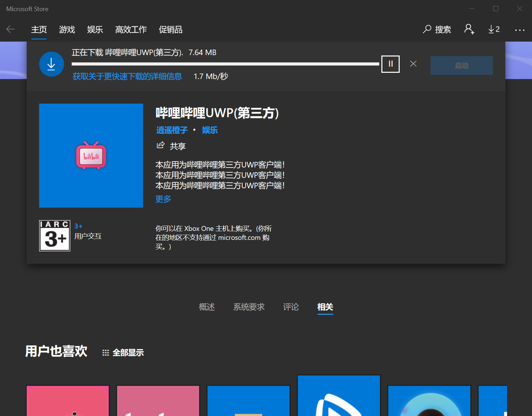Open 获取关于更快速下载的详细信息 link
The height and width of the screenshot is (416, 532).
pyautogui.click(x=127, y=76)
